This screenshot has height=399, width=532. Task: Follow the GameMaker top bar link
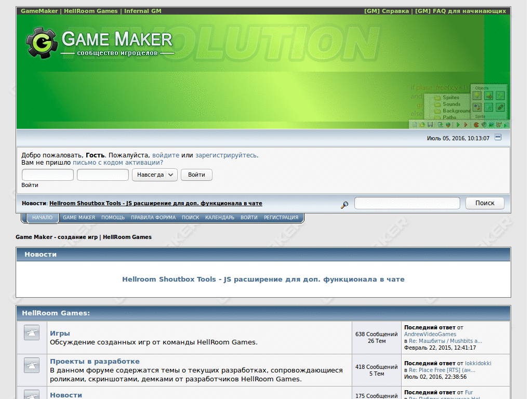[39, 11]
